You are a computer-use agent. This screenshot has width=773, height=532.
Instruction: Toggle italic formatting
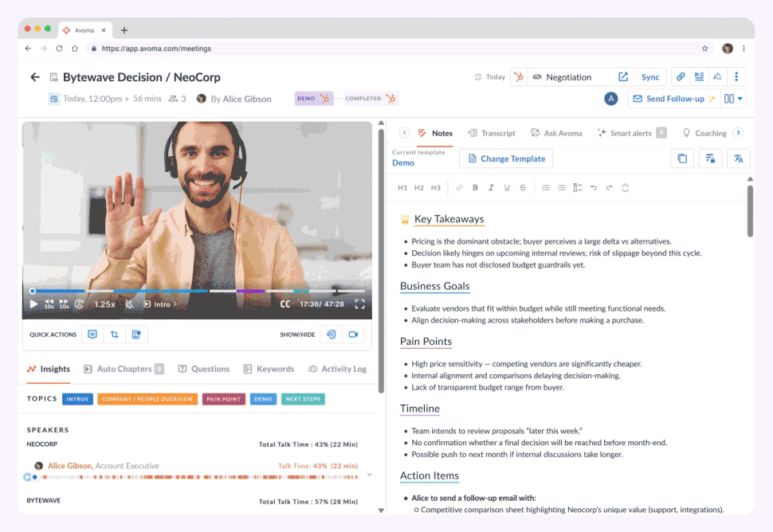tap(491, 188)
